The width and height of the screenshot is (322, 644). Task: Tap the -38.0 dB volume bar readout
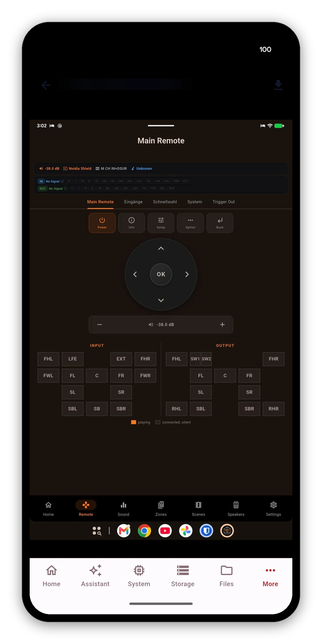[x=161, y=324]
